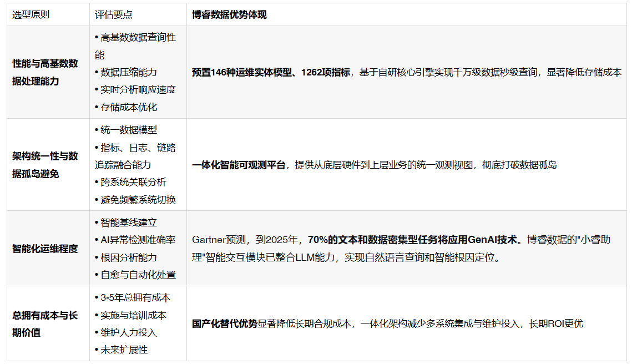
Task: Click bullet '未来扩展性'
Action: point(121,350)
